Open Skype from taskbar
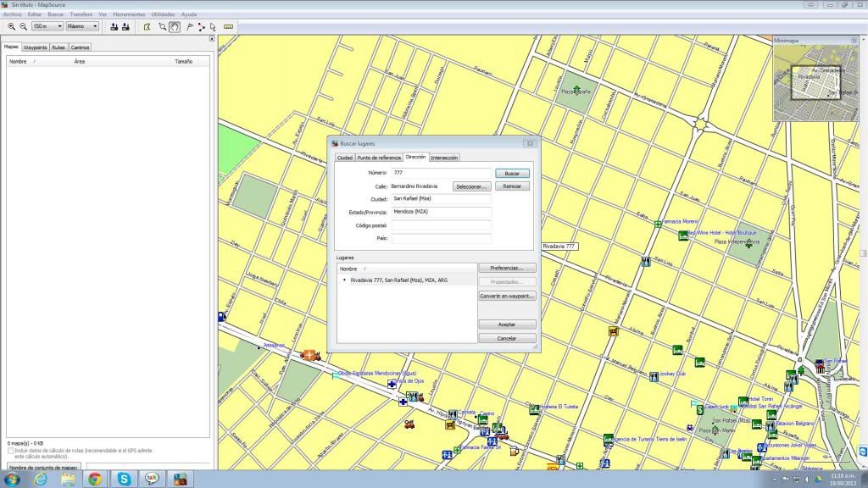The image size is (868, 488). (124, 480)
